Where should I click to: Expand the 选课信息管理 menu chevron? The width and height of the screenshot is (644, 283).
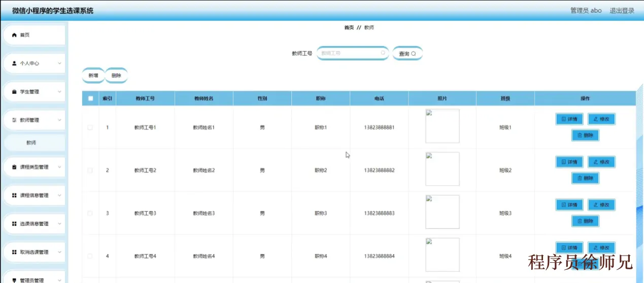pos(59,224)
